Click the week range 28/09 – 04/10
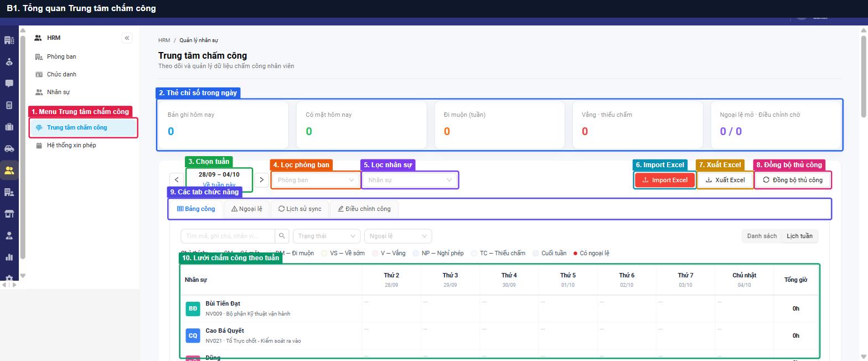The image size is (868, 361). [x=219, y=174]
